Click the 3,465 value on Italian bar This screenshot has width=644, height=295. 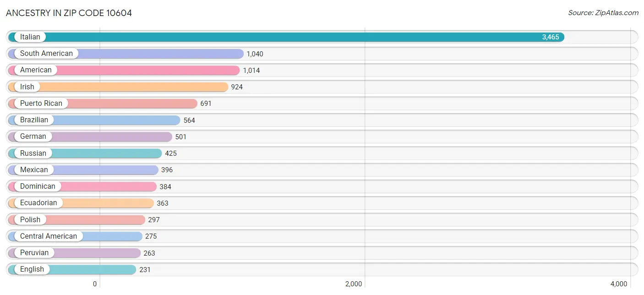tap(550, 37)
